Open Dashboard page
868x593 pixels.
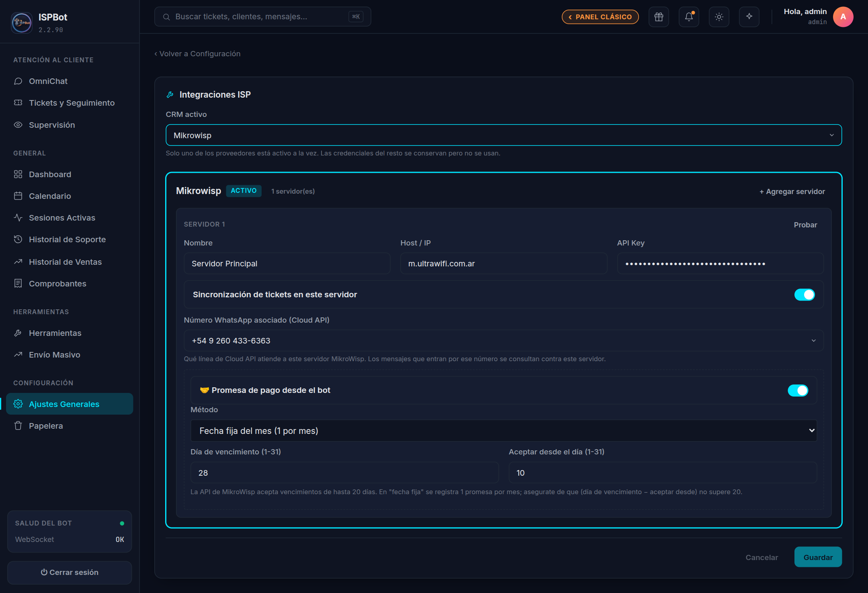click(x=70, y=174)
